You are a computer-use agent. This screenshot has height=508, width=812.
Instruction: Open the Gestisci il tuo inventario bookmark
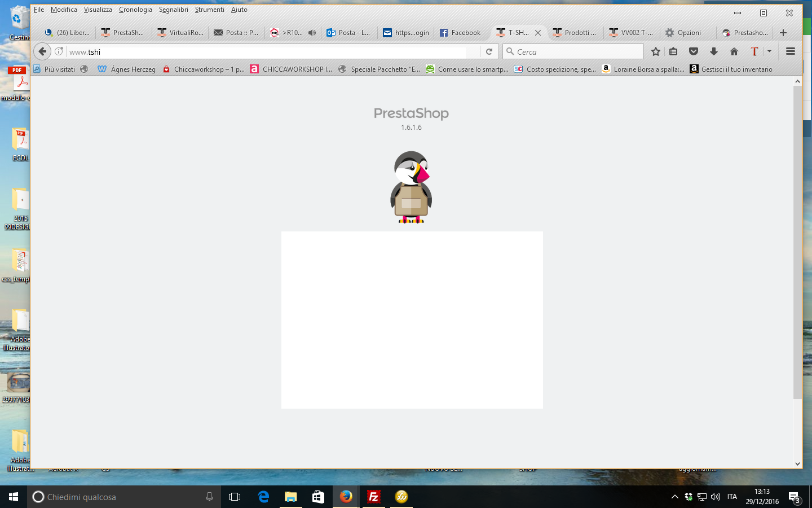coord(731,69)
